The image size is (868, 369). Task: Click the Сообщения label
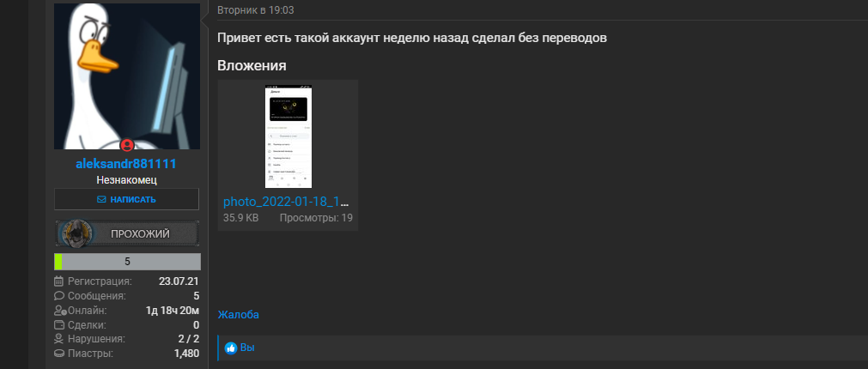click(x=97, y=296)
